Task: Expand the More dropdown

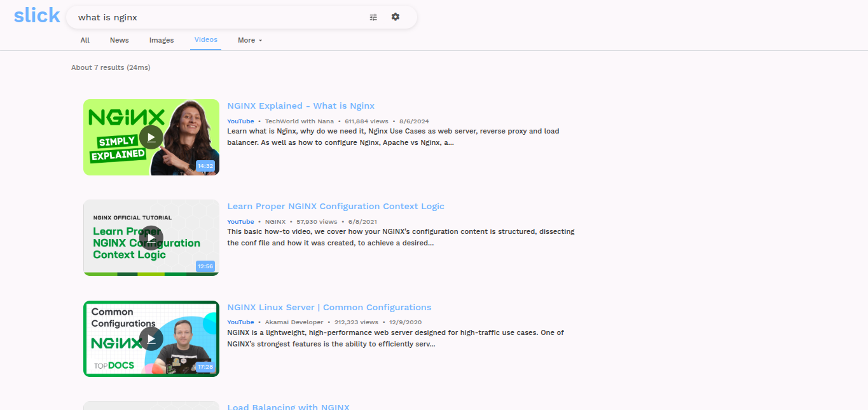Action: click(x=250, y=40)
